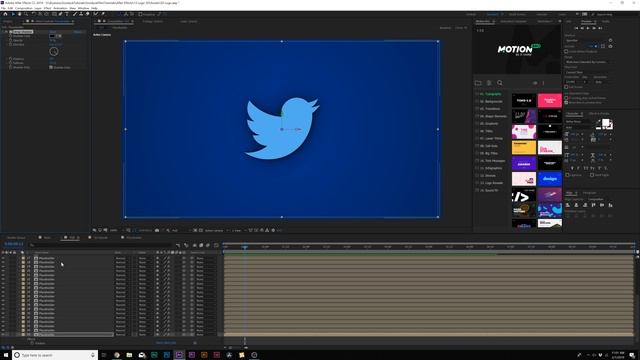
Task: Open the three-dot menu in Motion Bro panel
Action: (x=543, y=83)
